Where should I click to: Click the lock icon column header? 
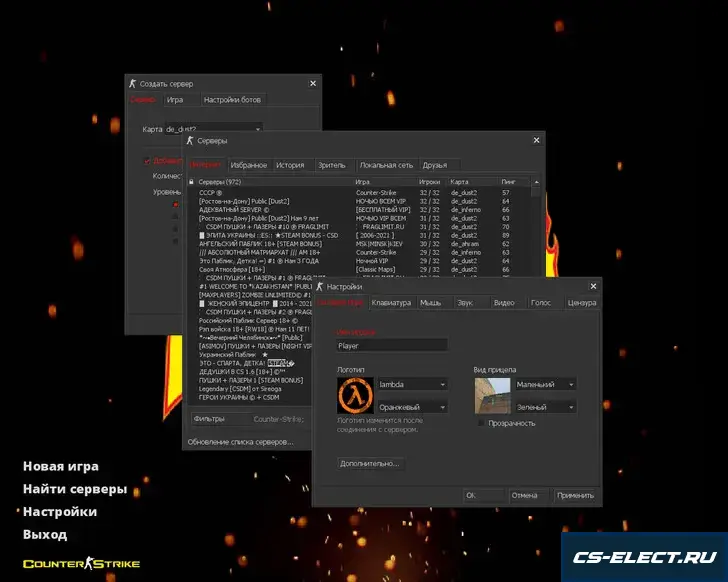(191, 182)
